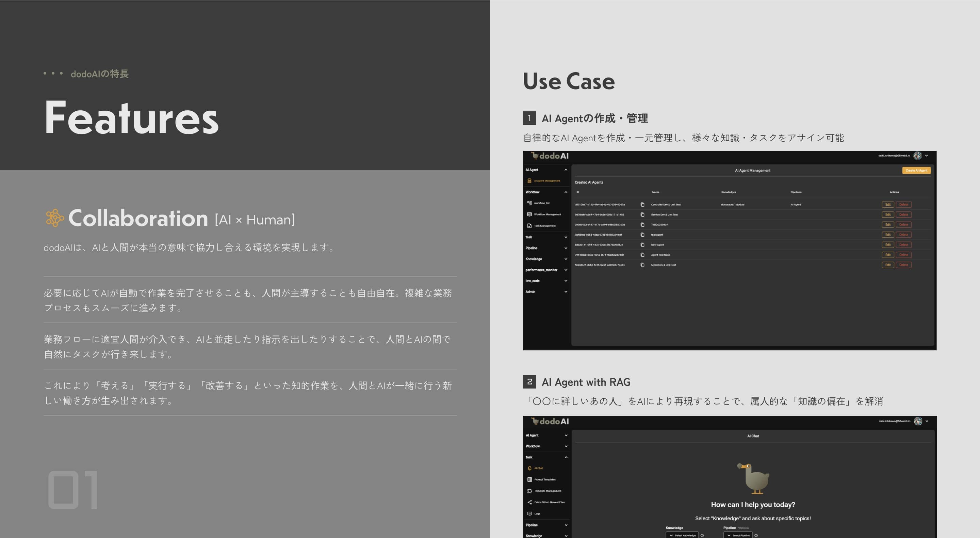Expand Pipeline section in AI Chat screenshot
Image resolution: width=980 pixels, height=538 pixels.
[x=566, y=525]
